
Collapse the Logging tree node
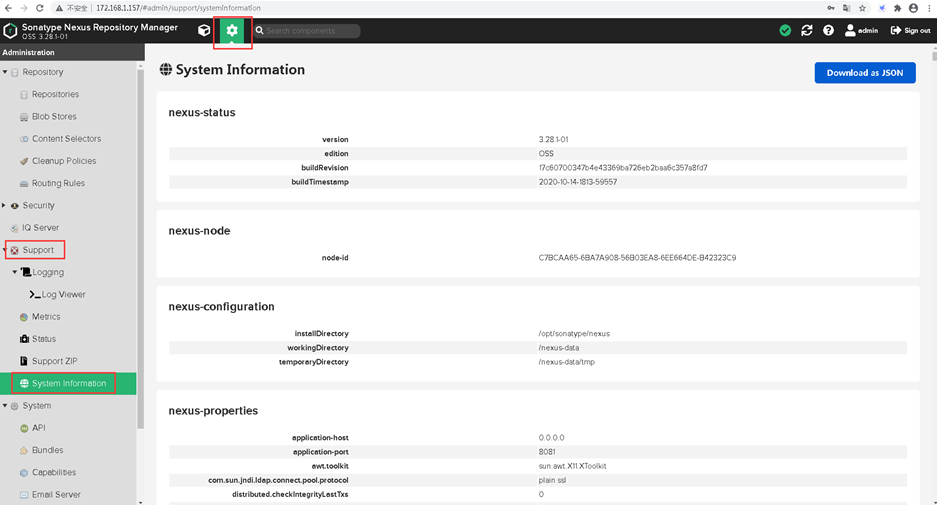15,272
